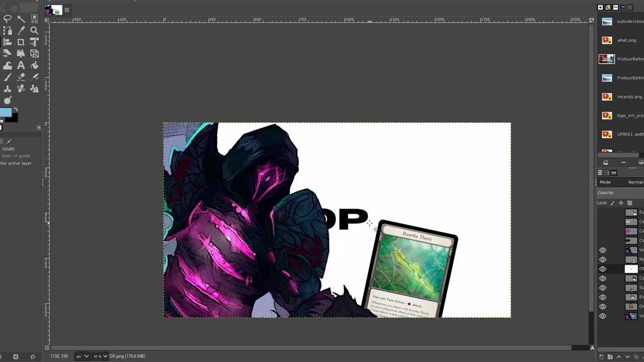The width and height of the screenshot is (644, 362).
Task: Select the Fuzzy Select magic wand tool
Action: point(21,19)
